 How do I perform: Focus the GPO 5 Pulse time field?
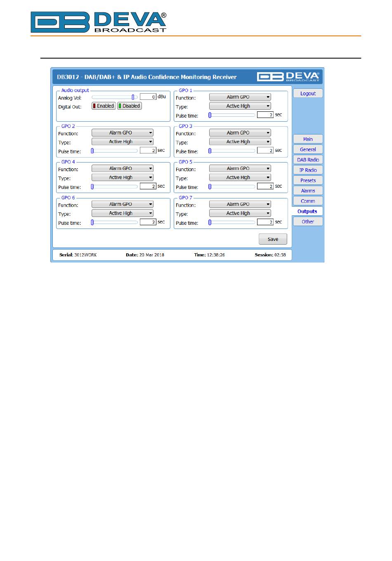[265, 186]
